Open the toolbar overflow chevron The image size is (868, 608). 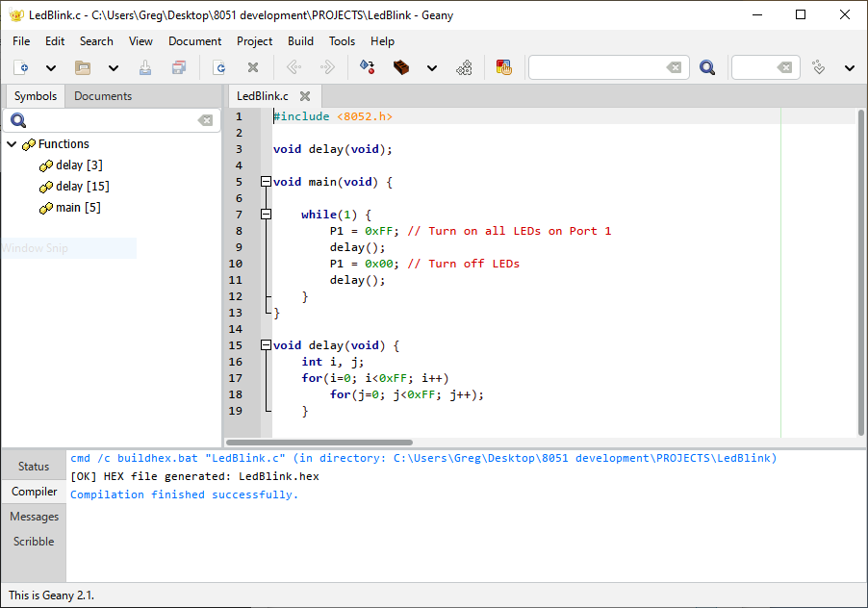849,68
